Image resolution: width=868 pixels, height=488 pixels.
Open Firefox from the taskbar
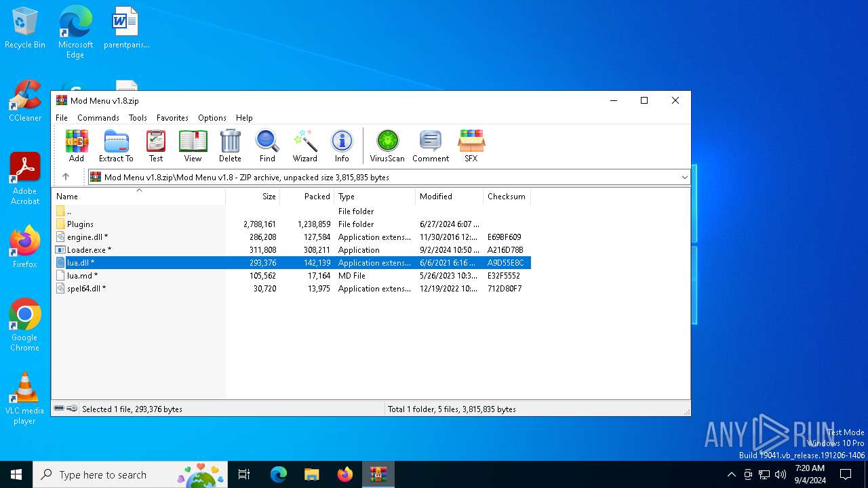(x=345, y=474)
